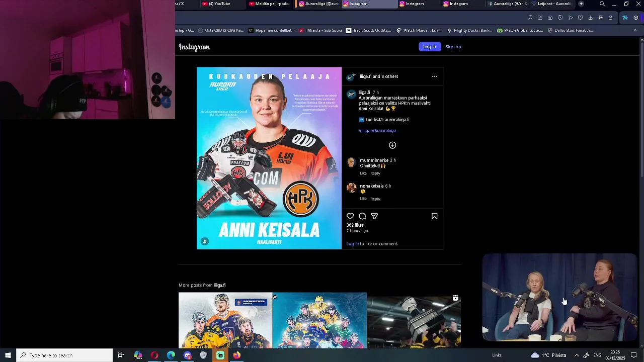644x362 pixels.
Task: Open the #Auroraliiga hashtag link
Action: point(384,131)
